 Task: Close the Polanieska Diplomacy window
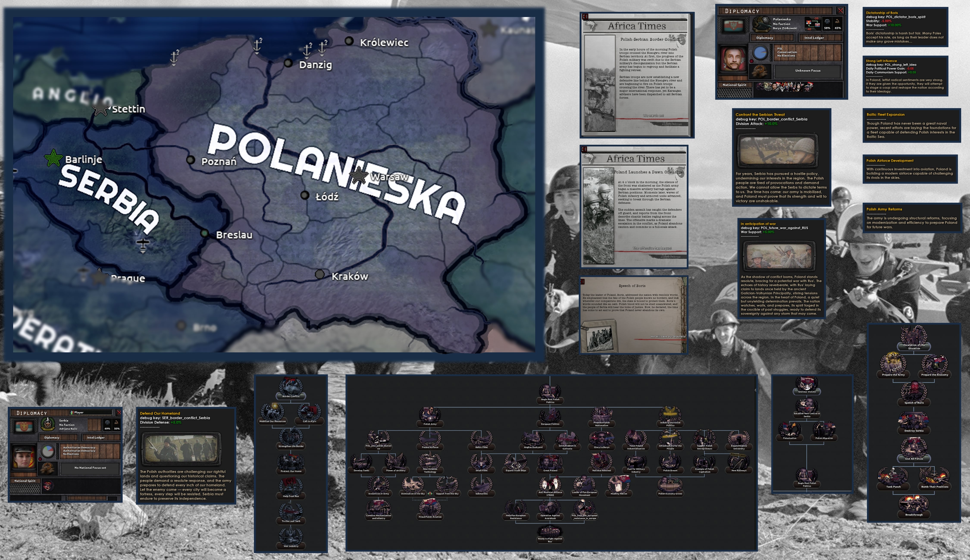point(840,11)
